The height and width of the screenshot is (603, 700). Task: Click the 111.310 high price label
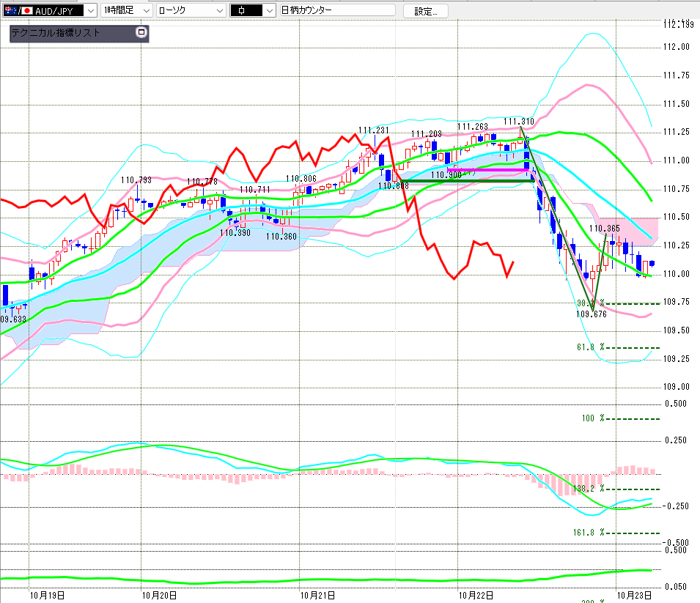(519, 122)
